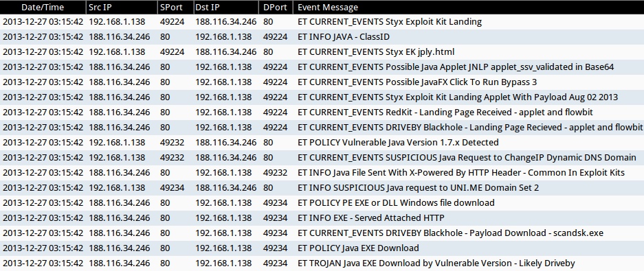
Task: Select the ET TROJAN Likely Driveby row
Action: coord(322,263)
